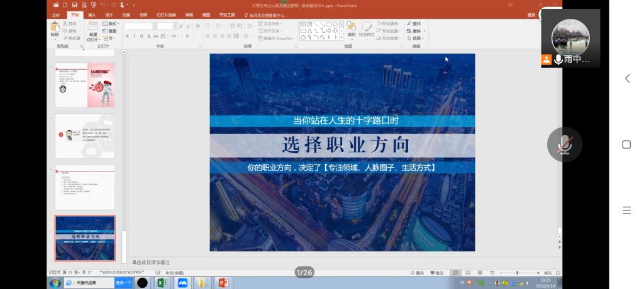Viewport: 644px width, 289px height.
Task: Click the muted microphone button
Action: point(564,144)
